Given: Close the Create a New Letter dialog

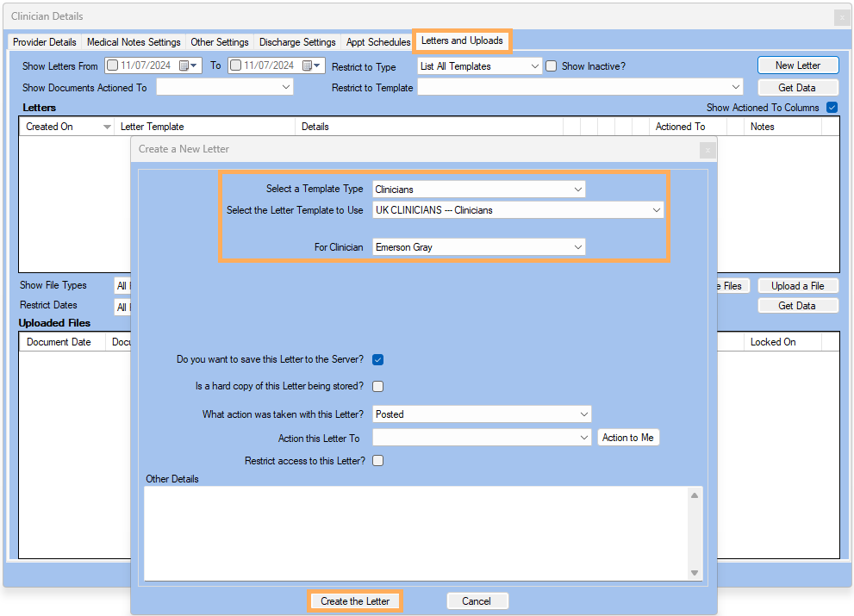Looking at the screenshot, I should (707, 150).
